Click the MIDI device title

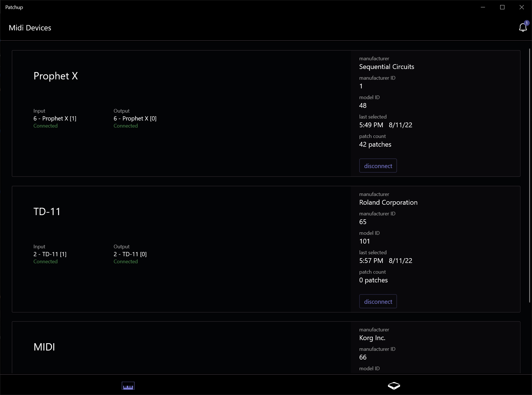[44, 347]
